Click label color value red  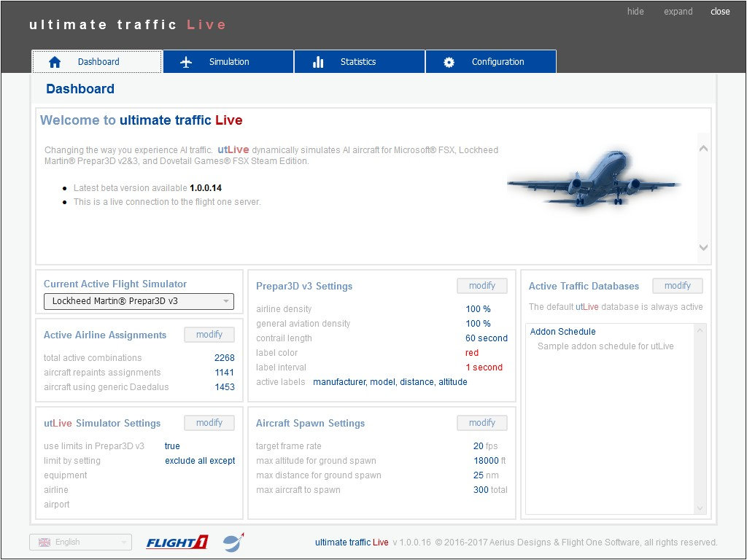(x=472, y=353)
